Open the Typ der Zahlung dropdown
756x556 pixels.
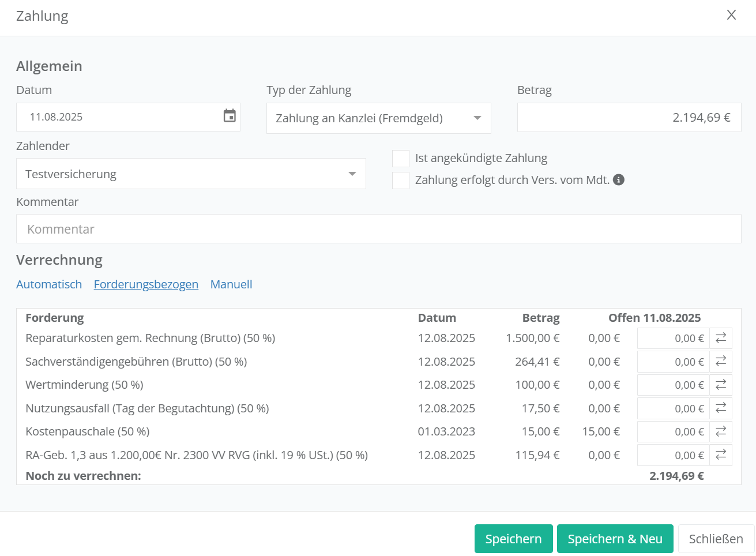click(378, 118)
